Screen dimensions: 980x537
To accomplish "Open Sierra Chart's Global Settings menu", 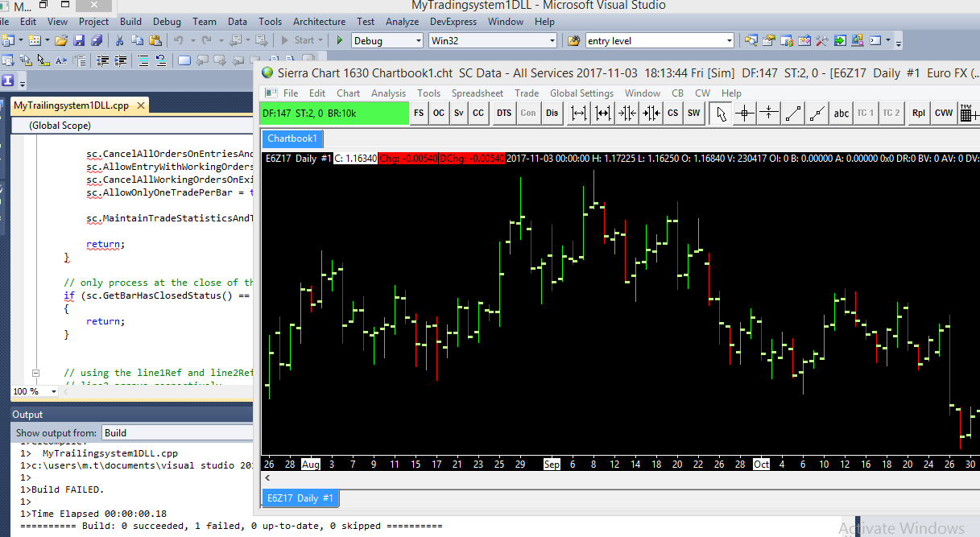I will [x=581, y=93].
